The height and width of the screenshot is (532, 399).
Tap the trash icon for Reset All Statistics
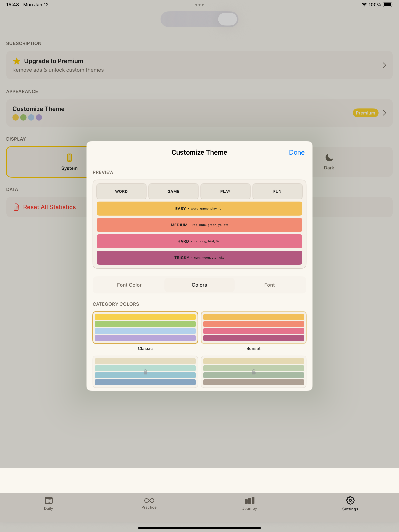[16, 207]
